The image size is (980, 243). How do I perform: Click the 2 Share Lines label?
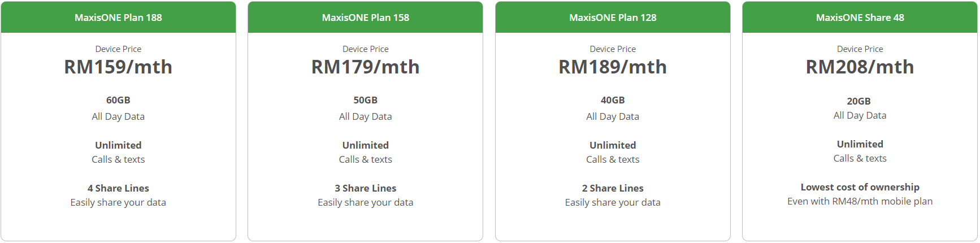(x=613, y=188)
